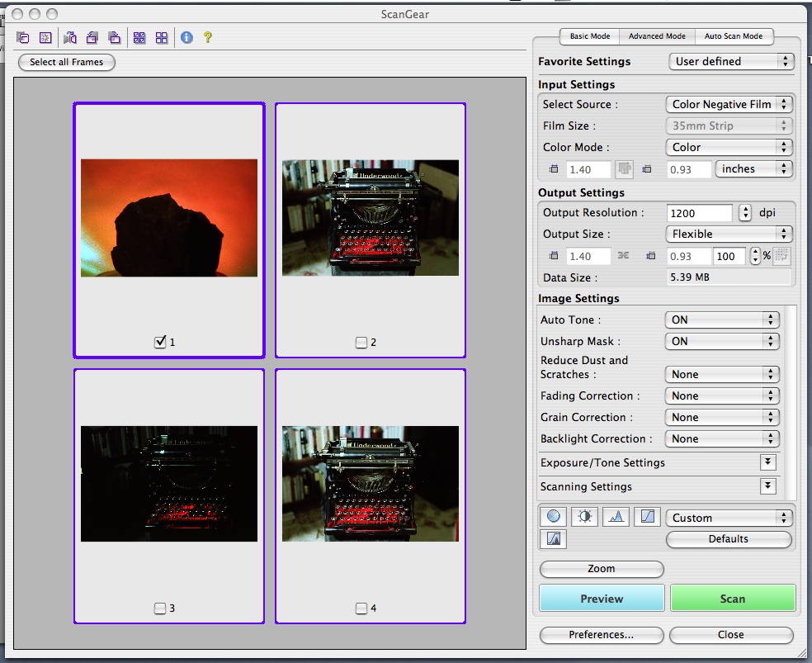Click the blue Information icon in toolbar

click(186, 37)
